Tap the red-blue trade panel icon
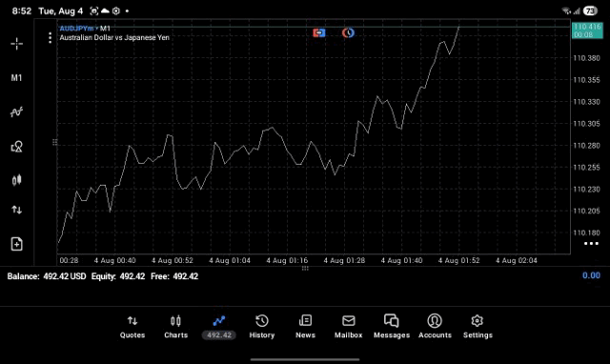The width and height of the screenshot is (610, 364). coord(319,33)
